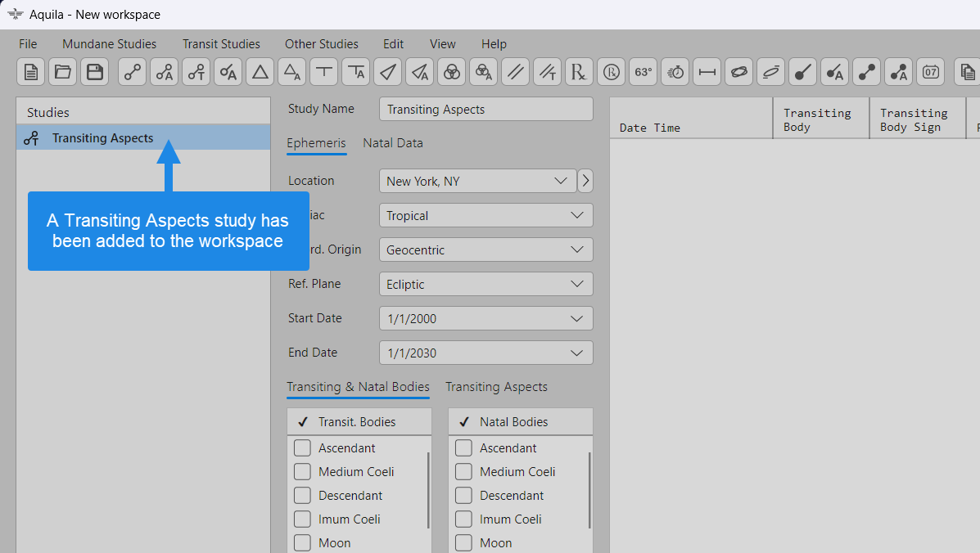The image size is (980, 553).
Task: Open the Ref. Plane Ecliptic dropdown
Action: tap(485, 284)
